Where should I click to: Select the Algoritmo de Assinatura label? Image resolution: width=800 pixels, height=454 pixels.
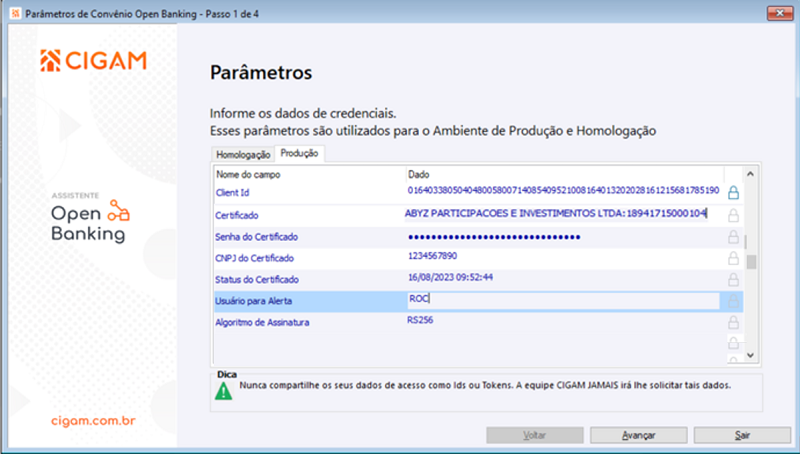tap(262, 322)
